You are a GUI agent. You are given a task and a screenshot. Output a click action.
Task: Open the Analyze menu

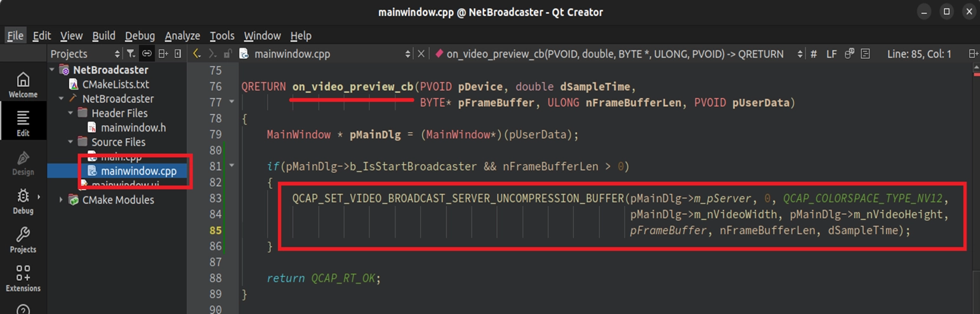point(182,36)
